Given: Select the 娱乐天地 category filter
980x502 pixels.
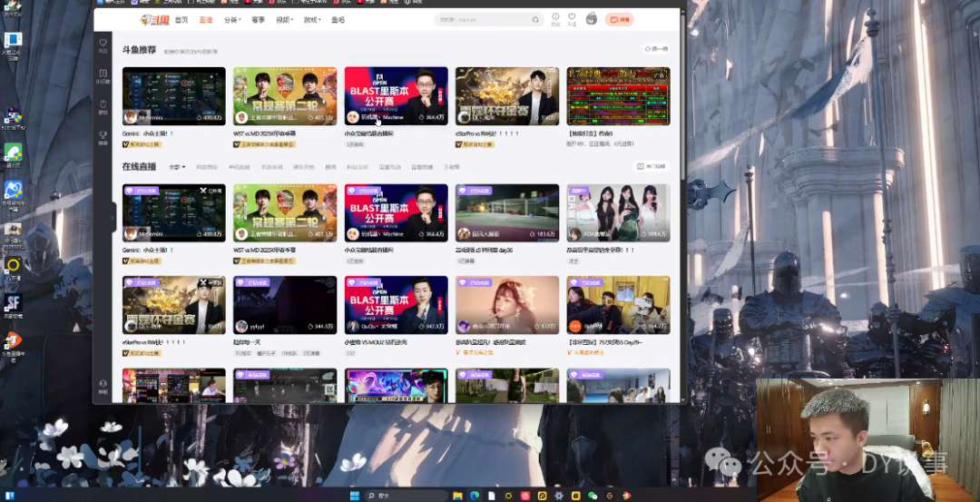Looking at the screenshot, I should pos(304,167).
